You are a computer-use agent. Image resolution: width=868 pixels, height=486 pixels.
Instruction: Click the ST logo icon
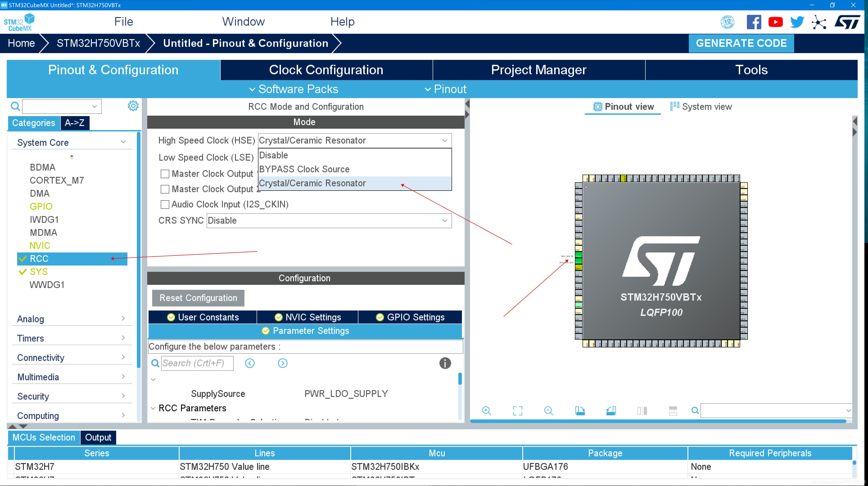click(x=848, y=22)
